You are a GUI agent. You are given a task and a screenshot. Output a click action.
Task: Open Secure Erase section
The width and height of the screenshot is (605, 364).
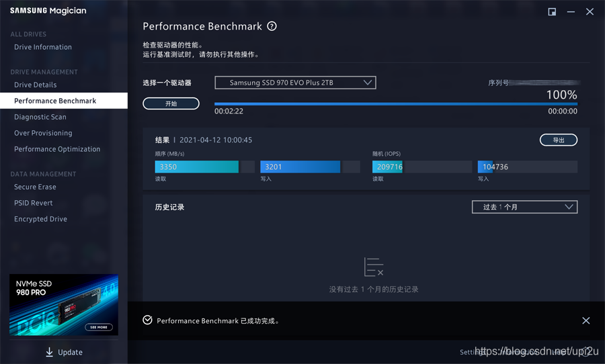[35, 187]
